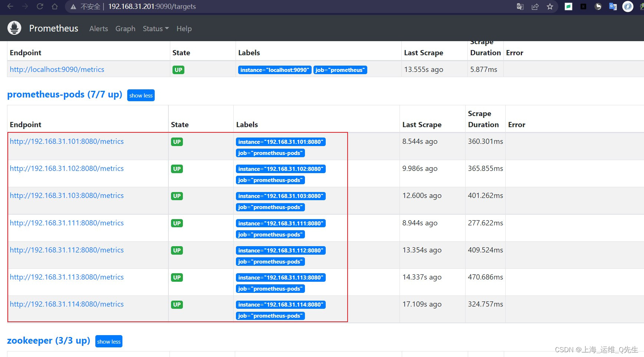Click the job="prometheus" label badge
The width and height of the screenshot is (644, 357).
click(340, 70)
